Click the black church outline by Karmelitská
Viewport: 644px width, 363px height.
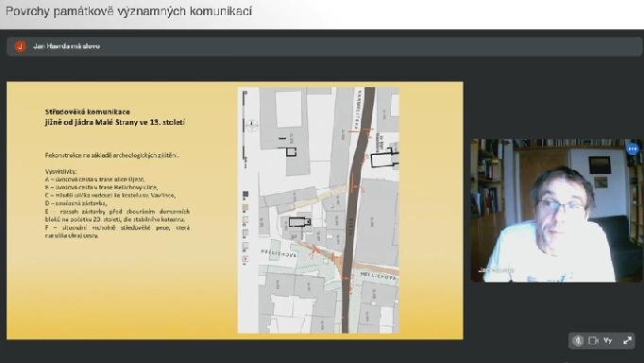point(384,159)
